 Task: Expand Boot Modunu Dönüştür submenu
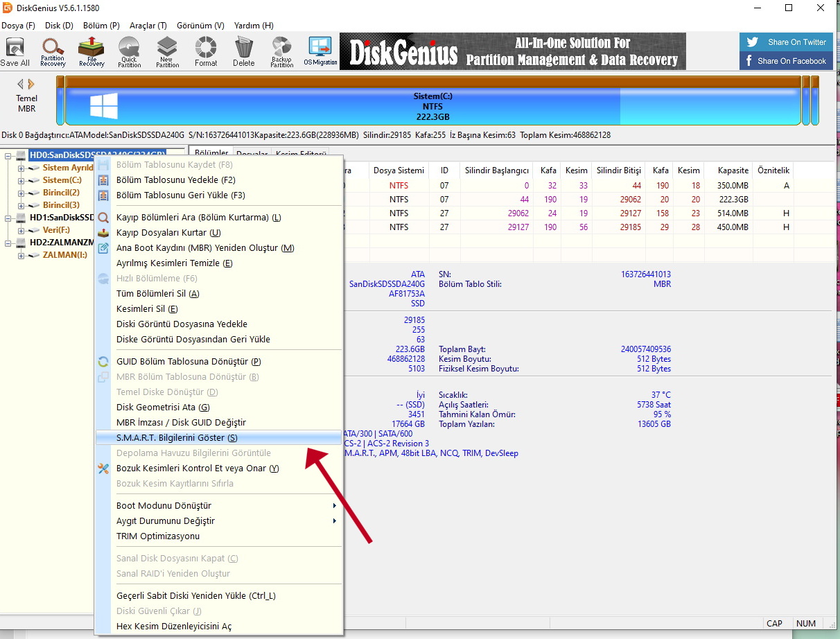(219, 506)
